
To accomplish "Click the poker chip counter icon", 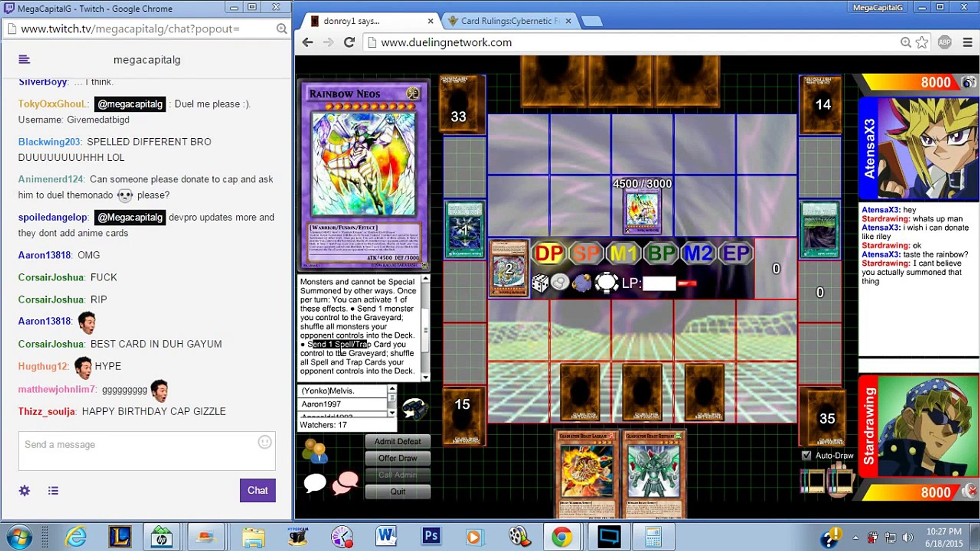I will [606, 282].
